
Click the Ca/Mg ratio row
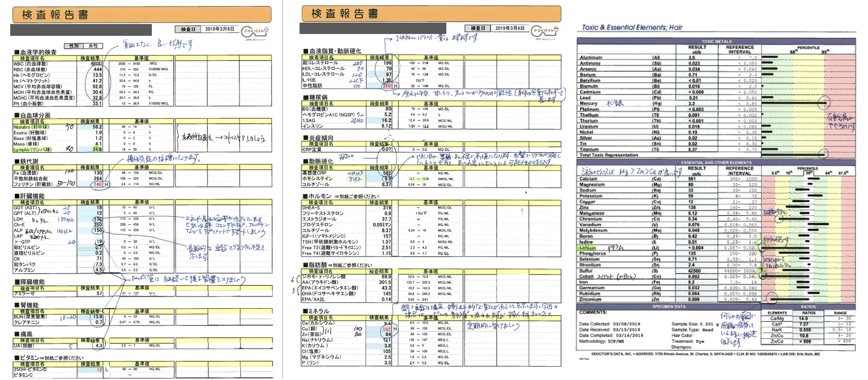click(x=807, y=318)
